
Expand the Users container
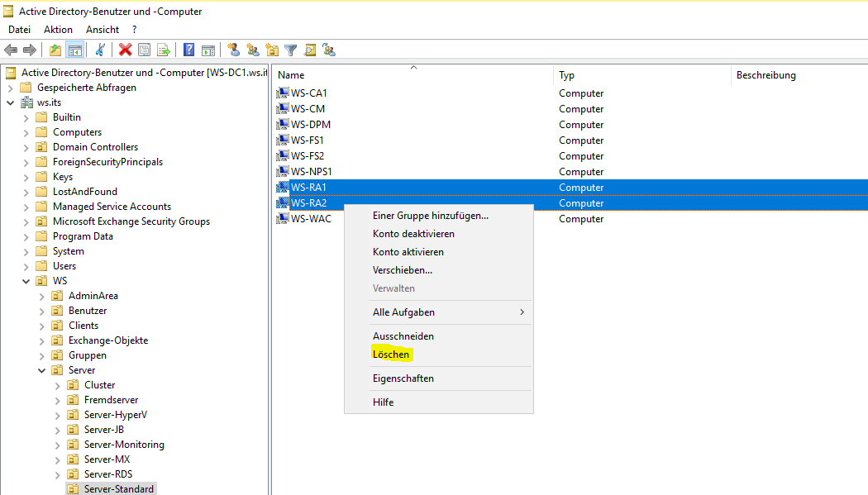click(x=26, y=266)
